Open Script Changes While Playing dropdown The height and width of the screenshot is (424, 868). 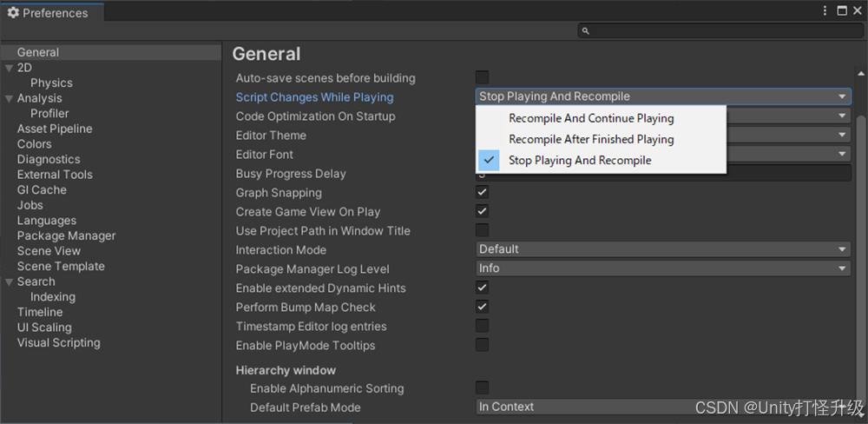pyautogui.click(x=663, y=96)
